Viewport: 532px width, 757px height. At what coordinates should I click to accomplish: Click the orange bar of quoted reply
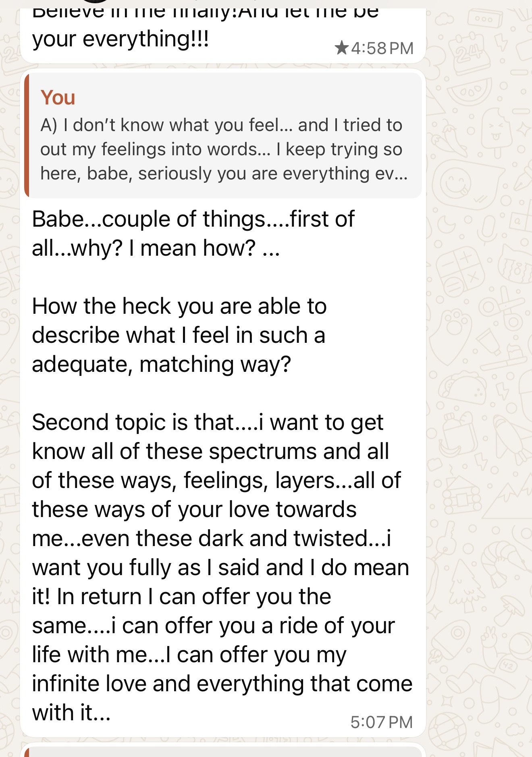point(27,136)
